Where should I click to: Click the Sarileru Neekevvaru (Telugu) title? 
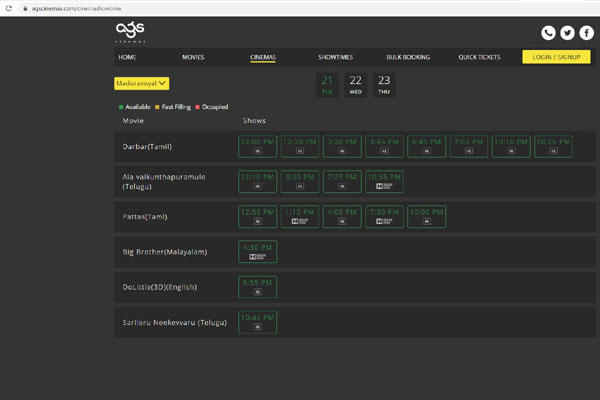pyautogui.click(x=174, y=323)
